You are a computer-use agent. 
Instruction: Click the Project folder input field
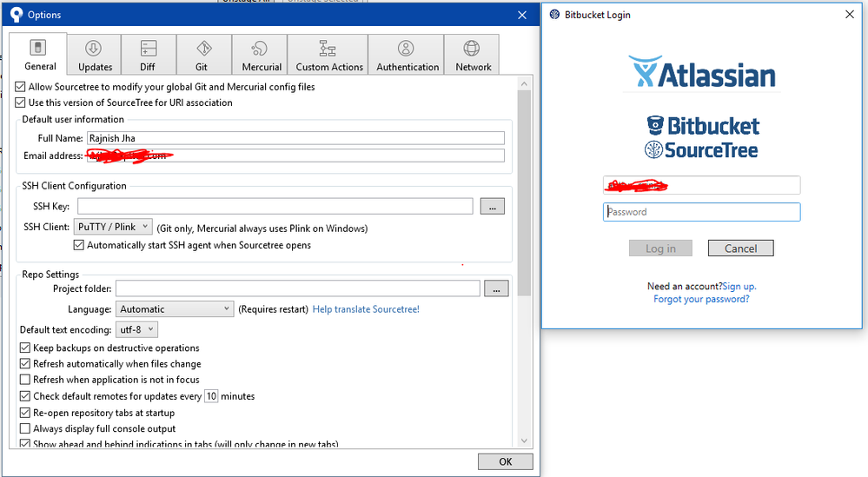tap(298, 288)
